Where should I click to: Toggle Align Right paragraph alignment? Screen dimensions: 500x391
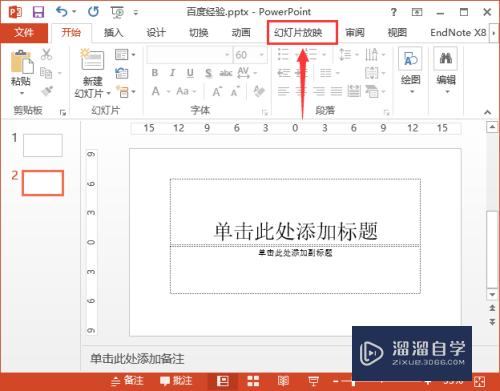click(x=319, y=91)
